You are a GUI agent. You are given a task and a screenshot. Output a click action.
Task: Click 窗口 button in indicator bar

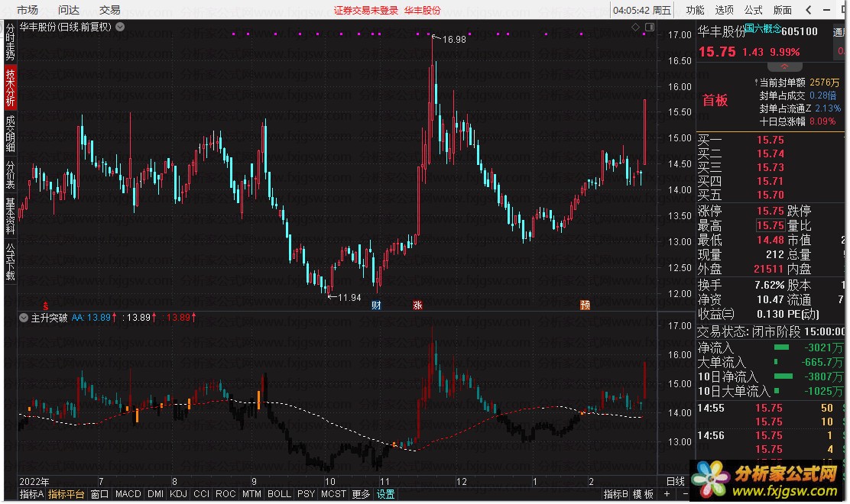[99, 494]
